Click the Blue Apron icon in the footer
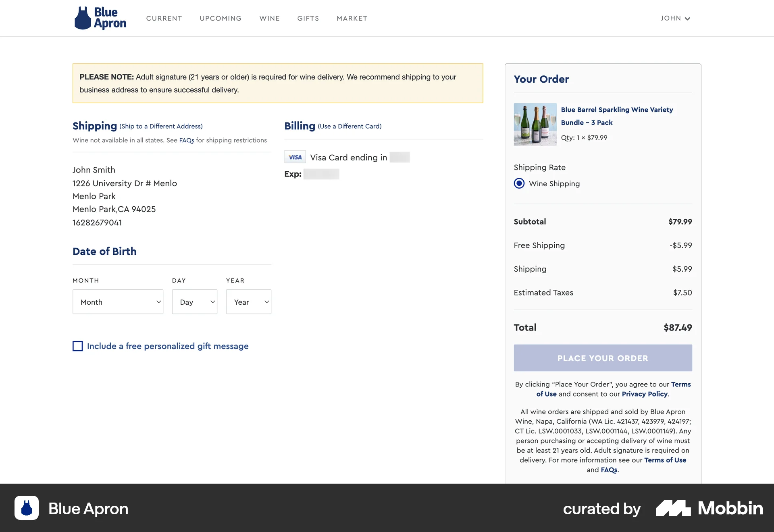 click(x=26, y=508)
